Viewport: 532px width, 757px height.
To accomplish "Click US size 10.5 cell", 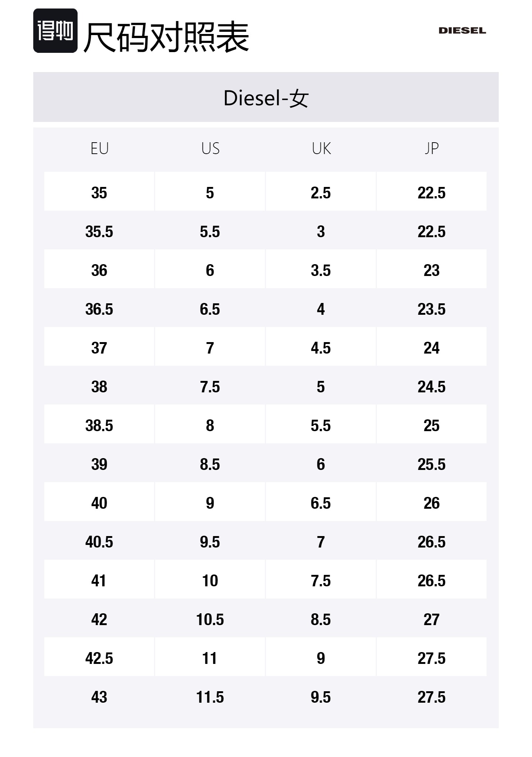I will (210, 620).
